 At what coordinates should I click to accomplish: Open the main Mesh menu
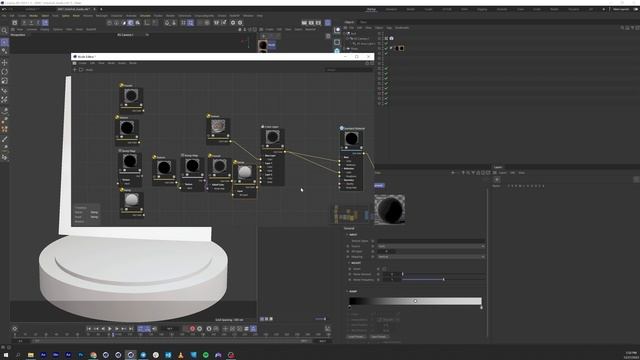coord(76,16)
